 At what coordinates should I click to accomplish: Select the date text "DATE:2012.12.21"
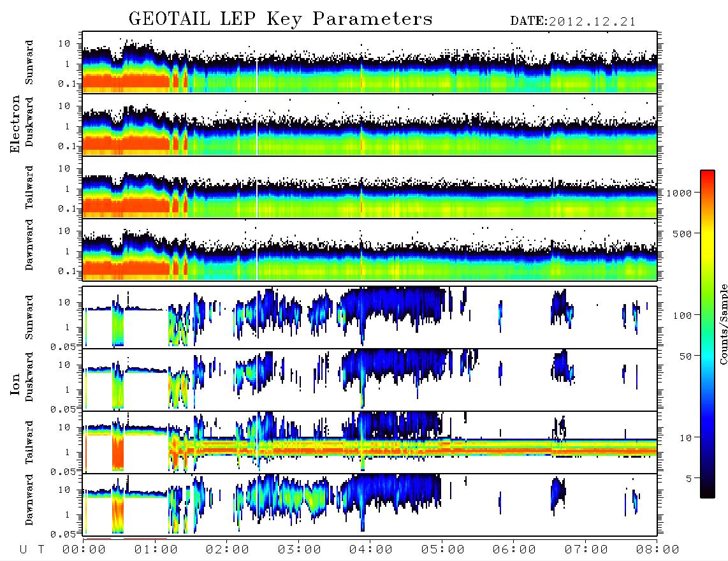[x=573, y=22]
